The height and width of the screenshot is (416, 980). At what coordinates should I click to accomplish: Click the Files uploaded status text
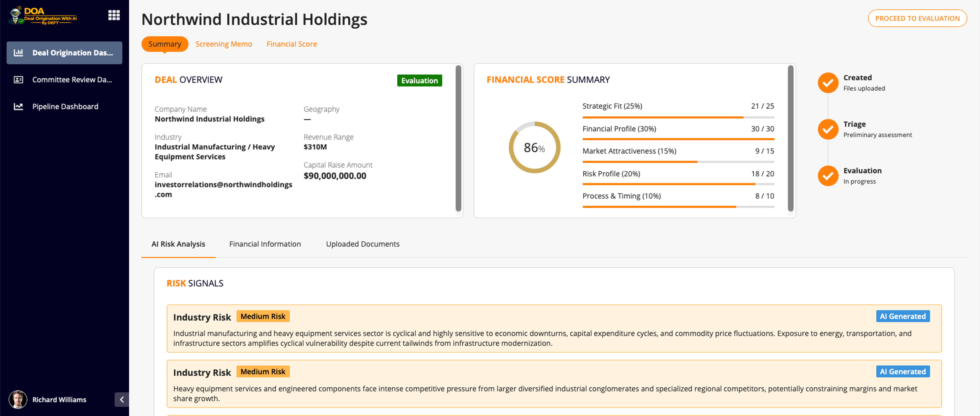[864, 88]
